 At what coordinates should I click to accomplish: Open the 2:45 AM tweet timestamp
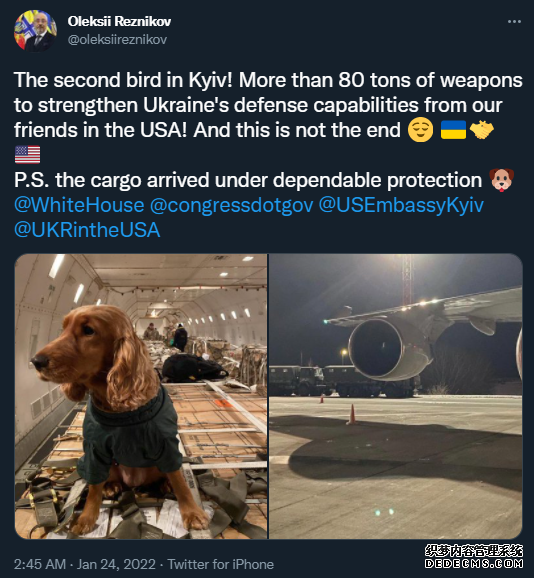point(40,564)
